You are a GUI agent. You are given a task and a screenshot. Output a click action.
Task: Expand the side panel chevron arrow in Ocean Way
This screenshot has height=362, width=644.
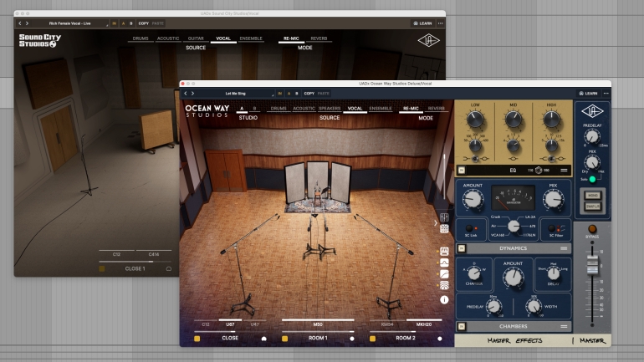tap(436, 223)
